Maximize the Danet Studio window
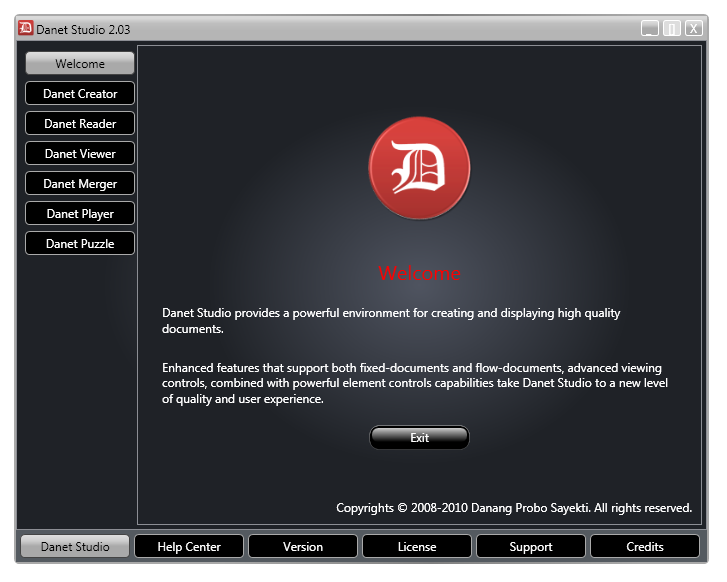 pyautogui.click(x=671, y=28)
